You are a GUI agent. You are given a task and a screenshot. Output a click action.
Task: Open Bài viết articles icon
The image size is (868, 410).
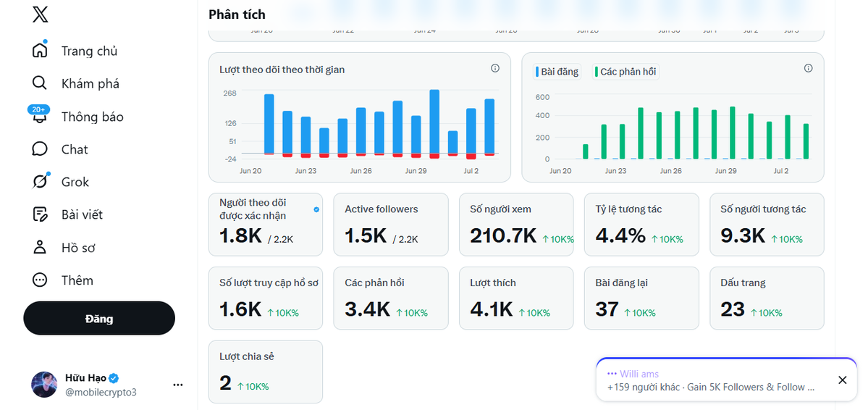(x=40, y=214)
